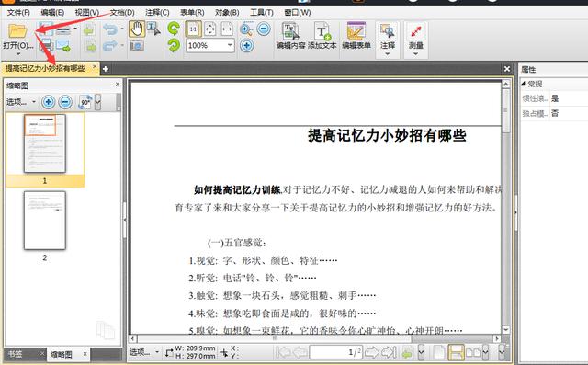Click the 添加文本 add text tool
The height and width of the screenshot is (365, 588).
322,36
